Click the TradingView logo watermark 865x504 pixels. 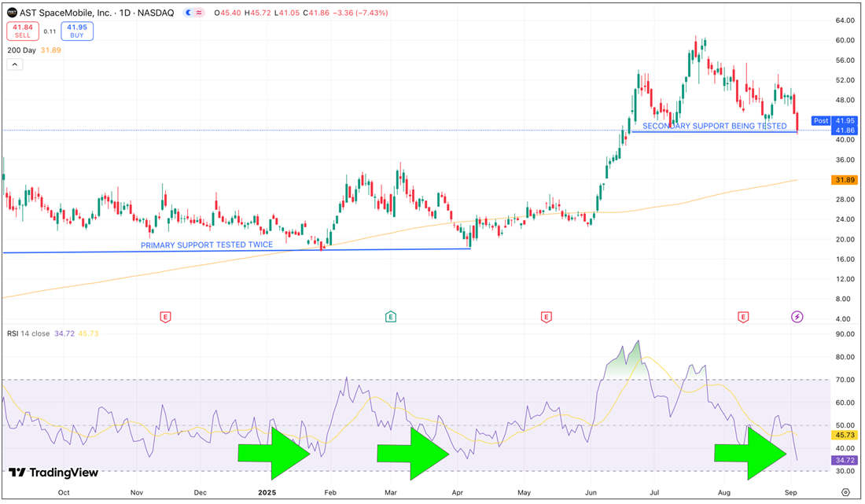[52, 473]
